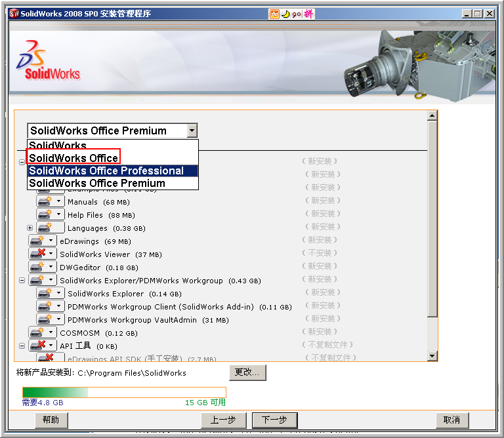
Task: Click the eDrawings install-state drive icon
Action: coord(37,241)
